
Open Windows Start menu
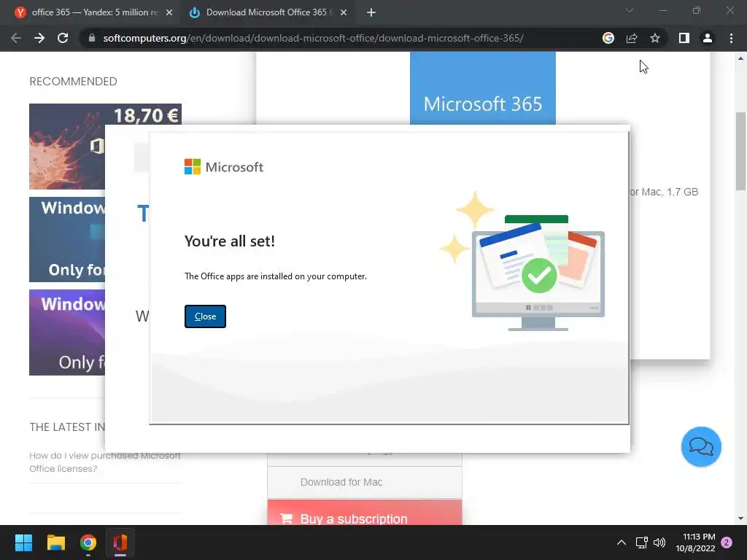(x=23, y=542)
